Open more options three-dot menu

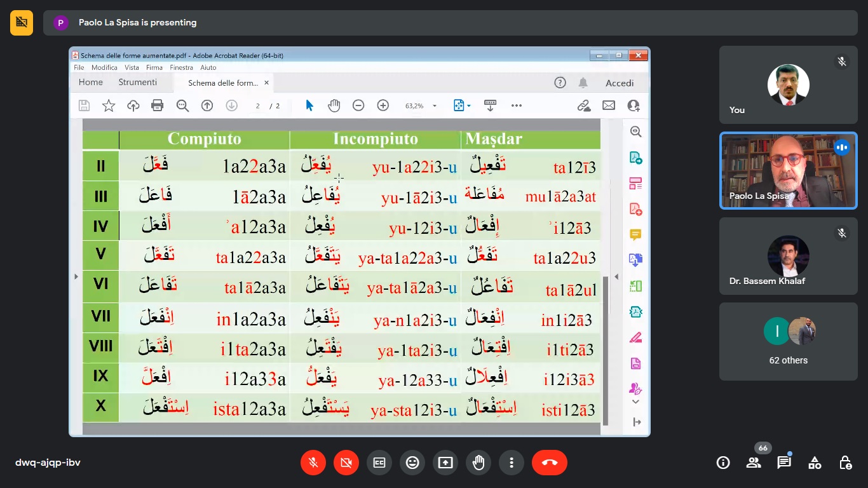[x=512, y=463]
